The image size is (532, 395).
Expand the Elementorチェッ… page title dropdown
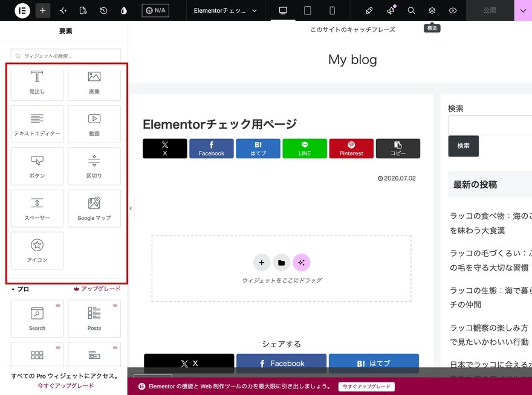point(225,10)
